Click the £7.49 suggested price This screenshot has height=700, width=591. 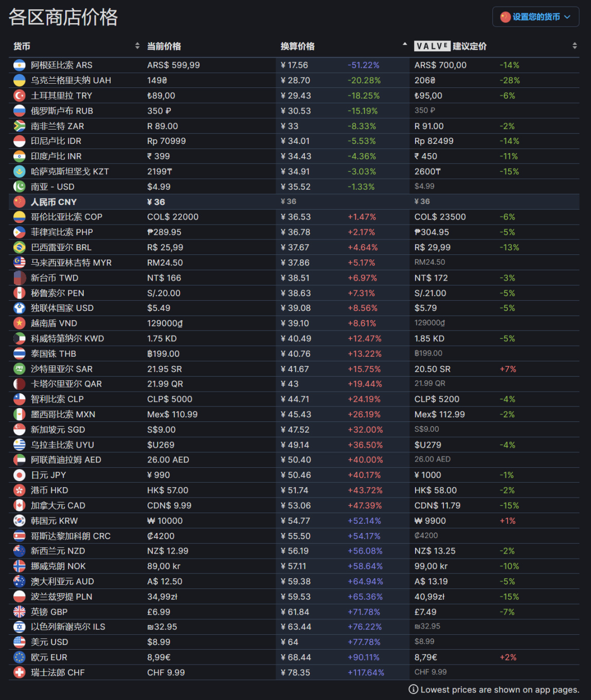click(x=425, y=612)
